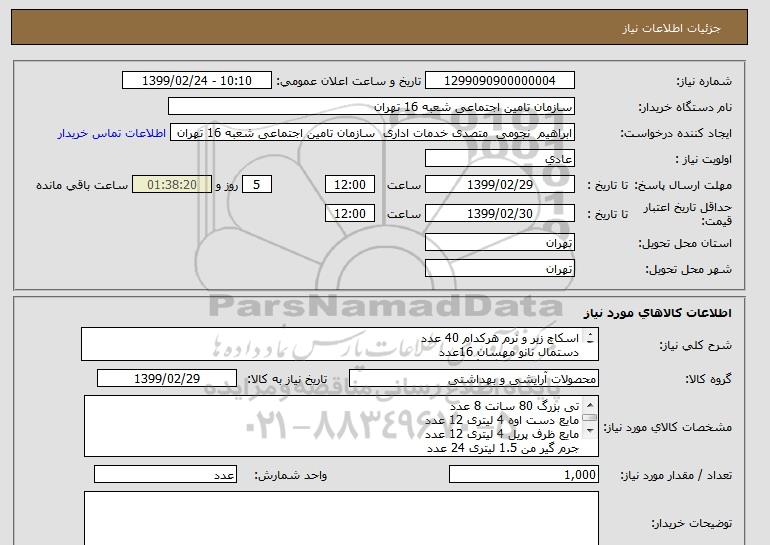Click buyer description text area
This screenshot has height=545, width=770.
pyautogui.click(x=341, y=518)
